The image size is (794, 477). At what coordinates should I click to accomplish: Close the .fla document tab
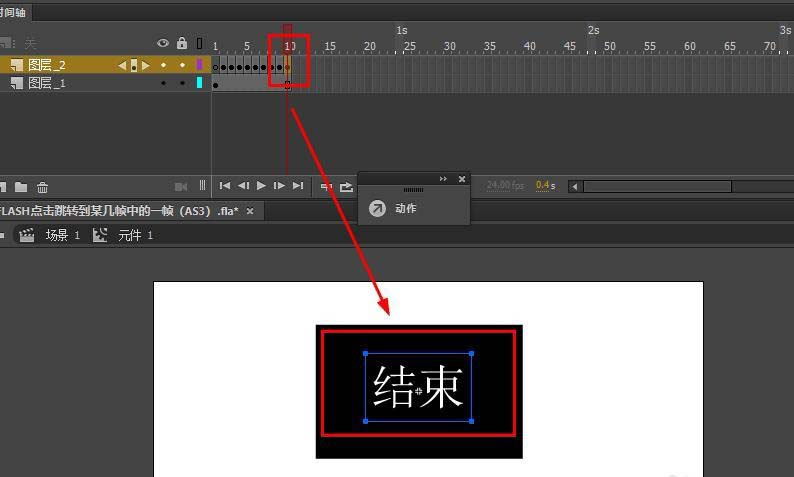coord(250,211)
